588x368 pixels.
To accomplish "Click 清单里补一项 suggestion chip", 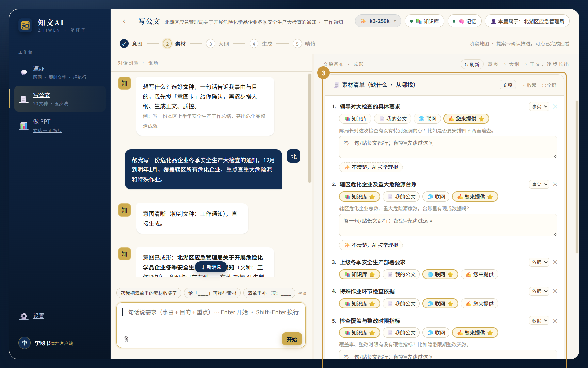I will [269, 293].
